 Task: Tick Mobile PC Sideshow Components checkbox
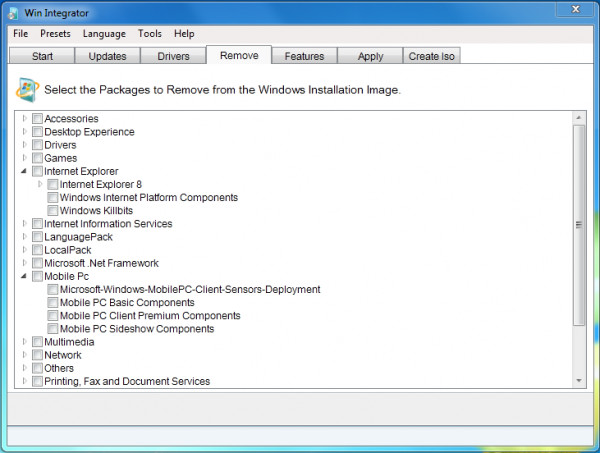[x=53, y=329]
